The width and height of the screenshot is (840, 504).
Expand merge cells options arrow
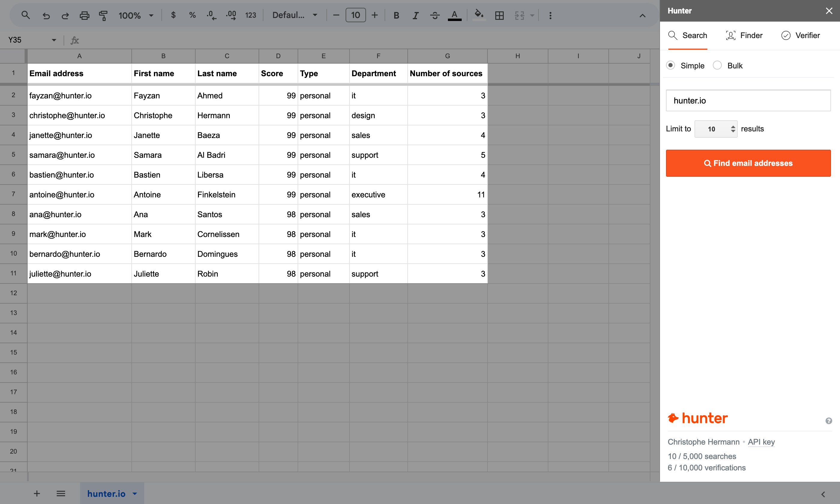pos(532,15)
